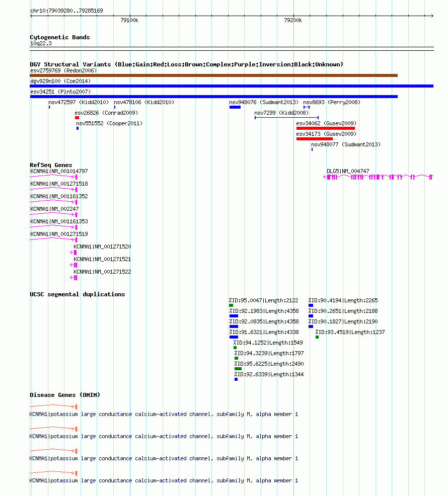Select green segdup block %ID:93.4519 Length:1237

click(317, 337)
